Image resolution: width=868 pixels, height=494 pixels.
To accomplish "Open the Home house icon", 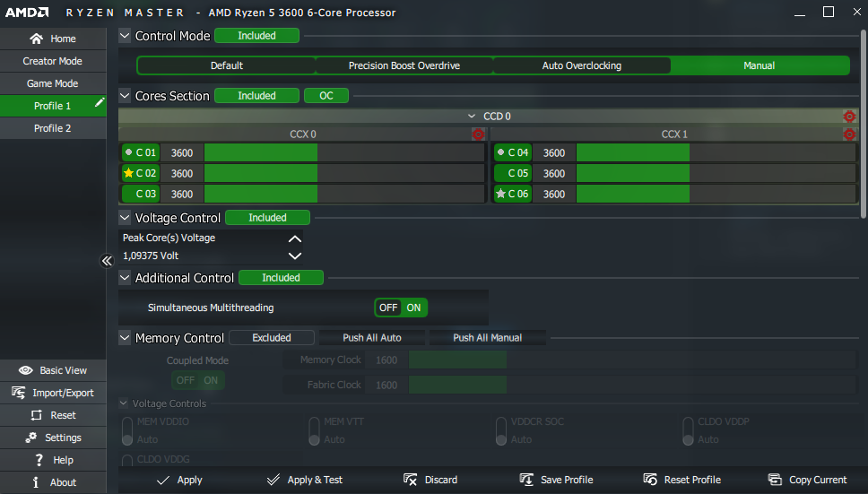I will tap(37, 39).
